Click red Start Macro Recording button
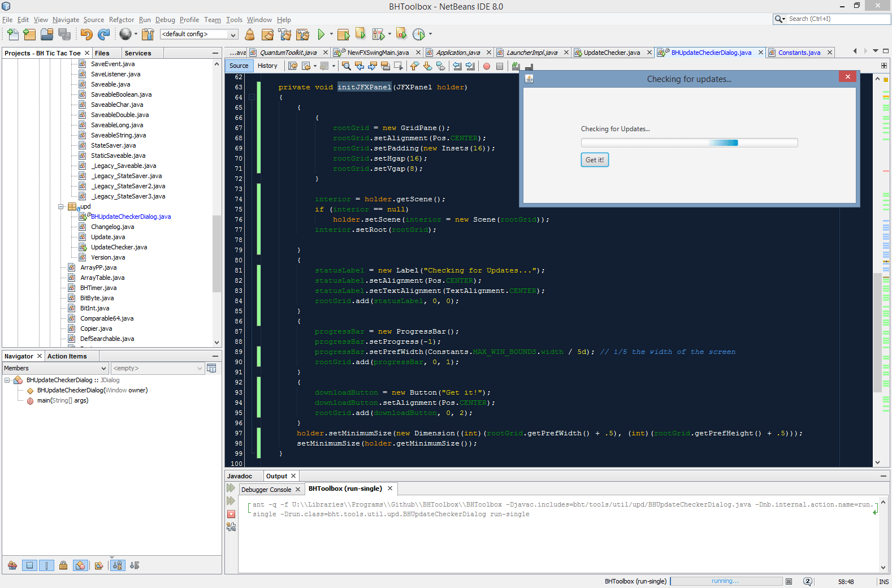892x588 pixels. (x=487, y=66)
